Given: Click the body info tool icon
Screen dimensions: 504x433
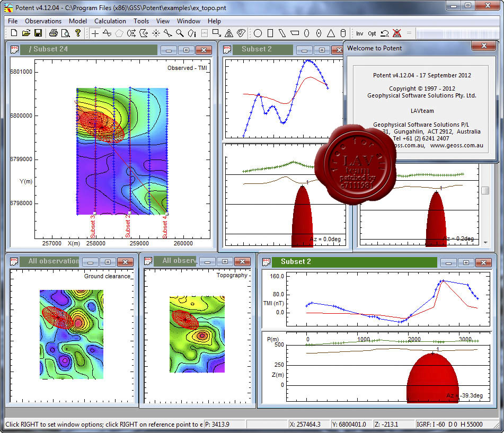Looking at the screenshot, I should [192, 33].
